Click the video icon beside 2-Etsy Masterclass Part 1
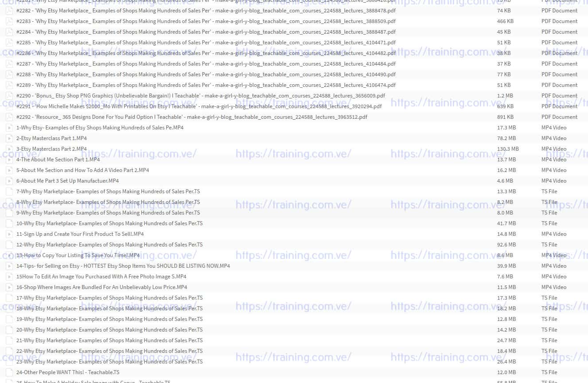 tap(9, 138)
